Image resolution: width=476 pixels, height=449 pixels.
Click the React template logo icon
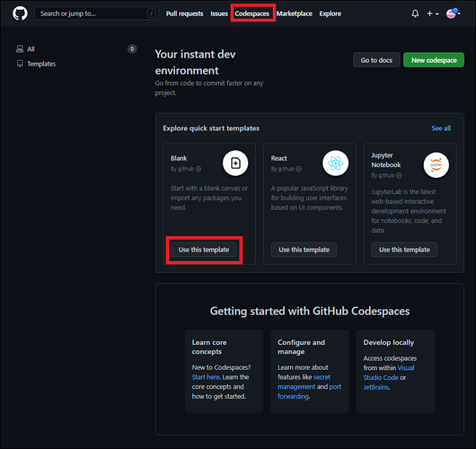click(x=336, y=163)
